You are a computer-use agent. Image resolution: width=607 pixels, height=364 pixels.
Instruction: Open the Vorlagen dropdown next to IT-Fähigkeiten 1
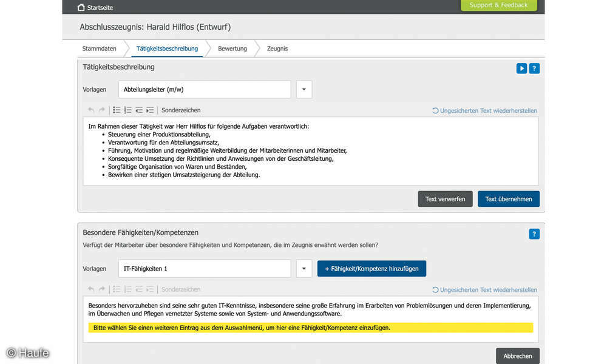click(x=303, y=269)
